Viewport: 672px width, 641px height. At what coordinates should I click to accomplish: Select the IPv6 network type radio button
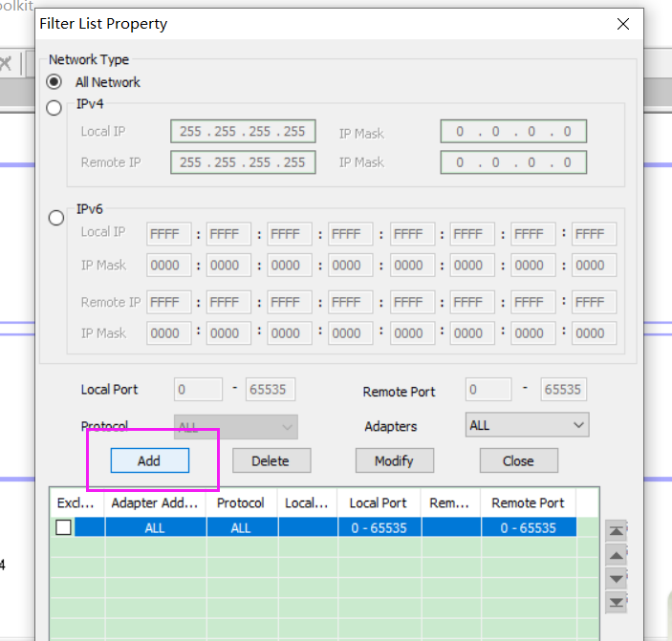(x=56, y=218)
